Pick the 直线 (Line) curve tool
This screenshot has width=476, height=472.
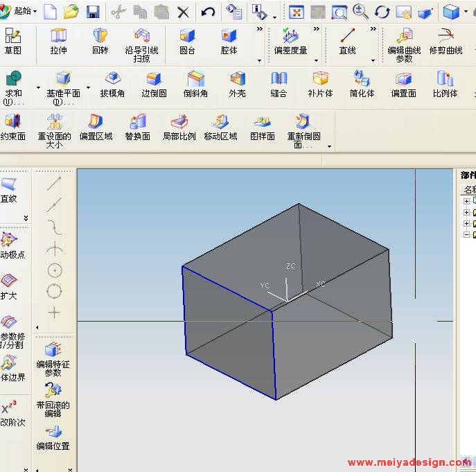coord(347,41)
